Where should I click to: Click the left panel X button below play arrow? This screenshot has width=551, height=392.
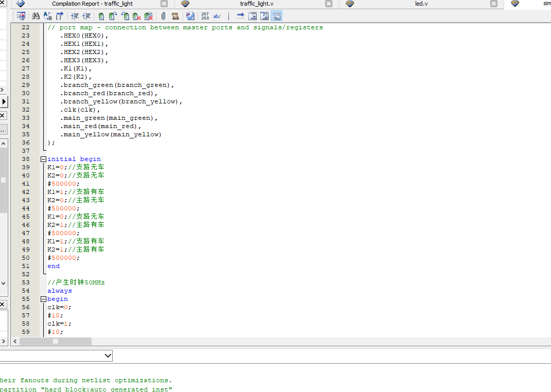click(x=3, y=115)
